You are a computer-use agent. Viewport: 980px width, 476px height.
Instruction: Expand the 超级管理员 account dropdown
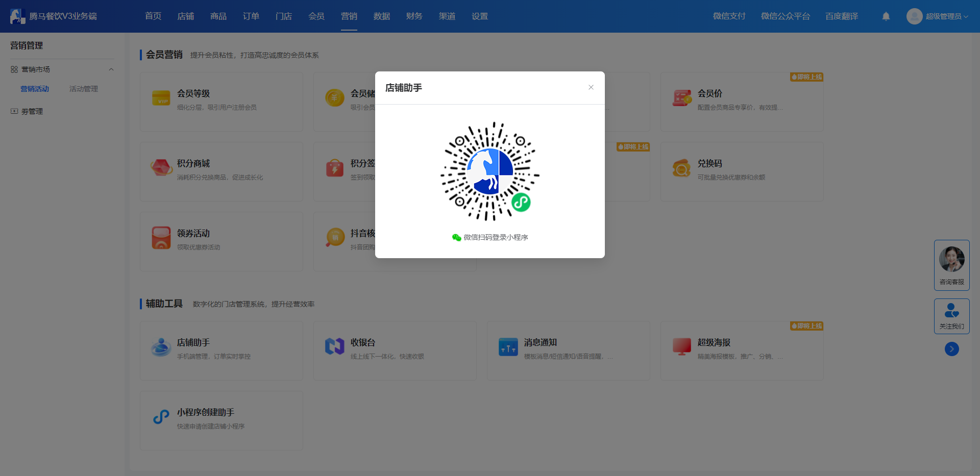[947, 16]
